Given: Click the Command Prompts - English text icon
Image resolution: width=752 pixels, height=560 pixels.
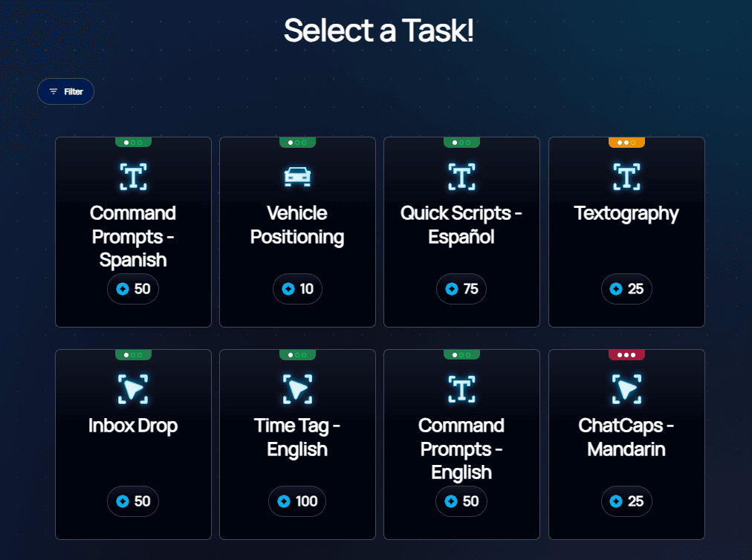Looking at the screenshot, I should coord(461,389).
